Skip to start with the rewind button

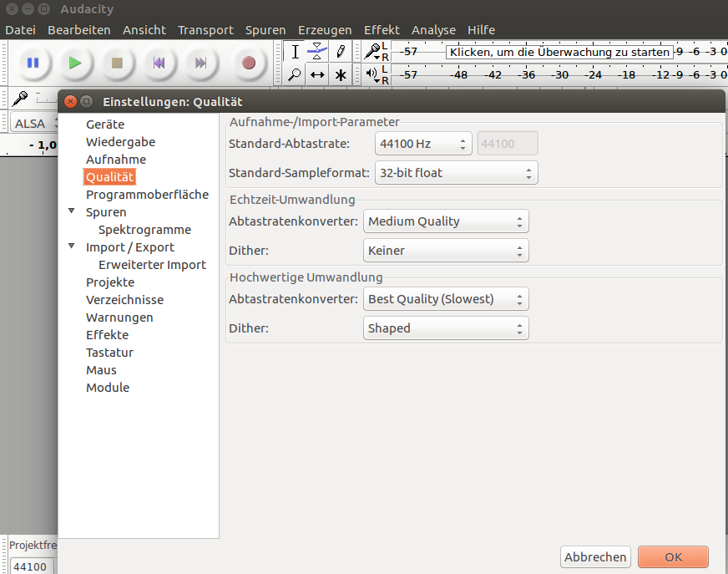159,63
